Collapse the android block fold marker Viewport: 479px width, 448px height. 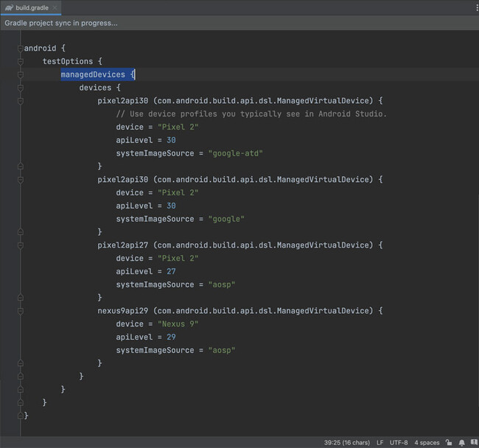tap(21, 48)
